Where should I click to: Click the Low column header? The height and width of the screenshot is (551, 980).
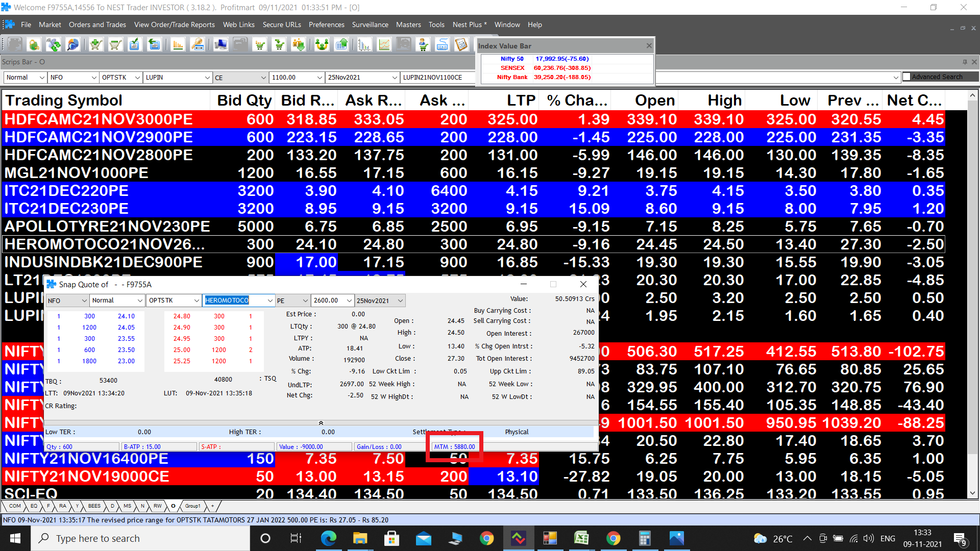pyautogui.click(x=781, y=100)
